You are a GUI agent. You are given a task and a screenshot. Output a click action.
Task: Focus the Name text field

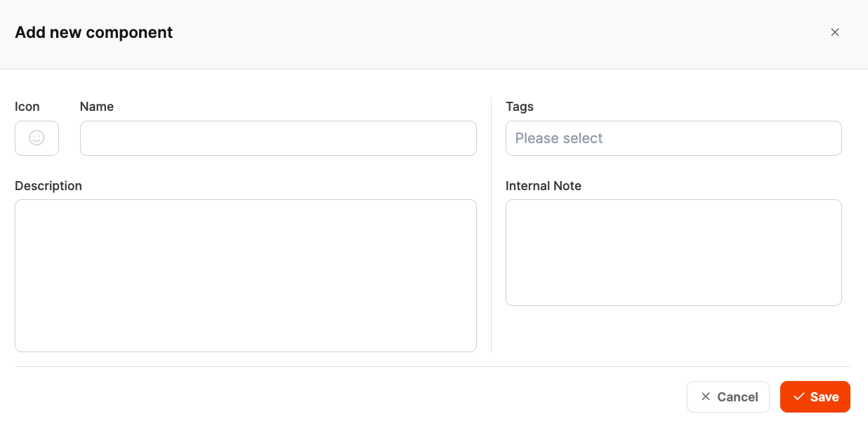[278, 138]
